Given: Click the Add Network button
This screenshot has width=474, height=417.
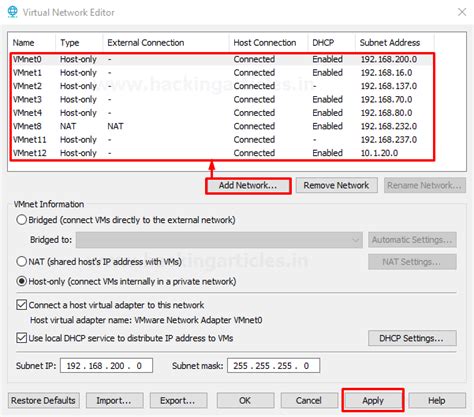Looking at the screenshot, I should 248,185.
